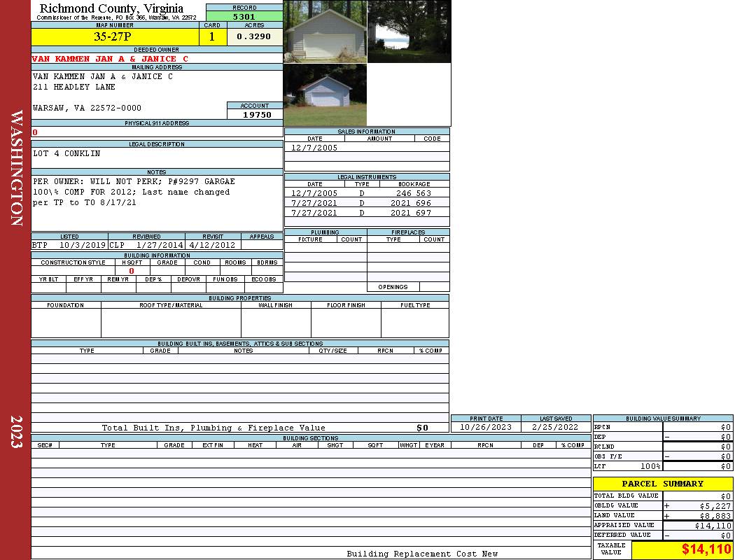Screen dimensions: 735x560
Task: Click the yellow Parcel Summary header
Action: tap(662, 484)
